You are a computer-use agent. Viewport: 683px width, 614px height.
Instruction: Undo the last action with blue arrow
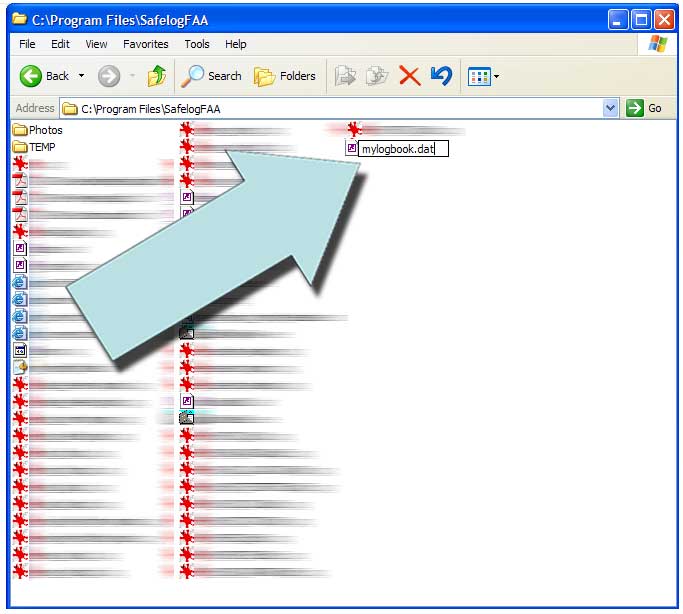click(441, 76)
